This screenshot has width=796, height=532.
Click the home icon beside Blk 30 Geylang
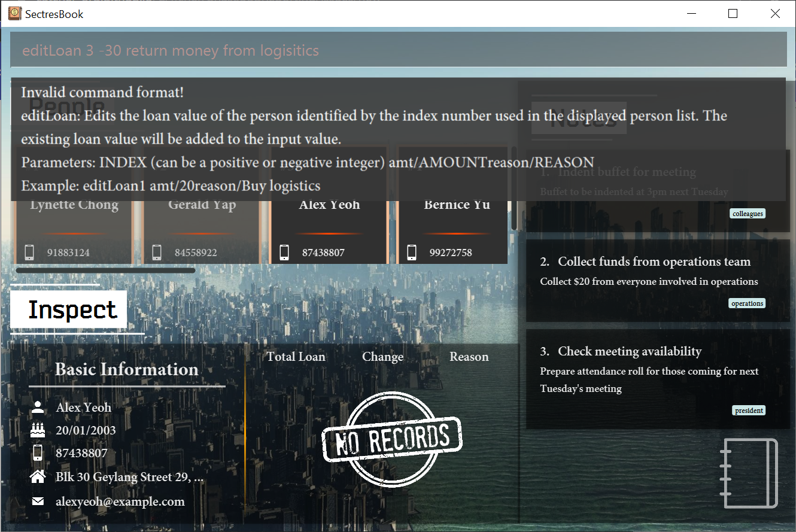tap(38, 477)
